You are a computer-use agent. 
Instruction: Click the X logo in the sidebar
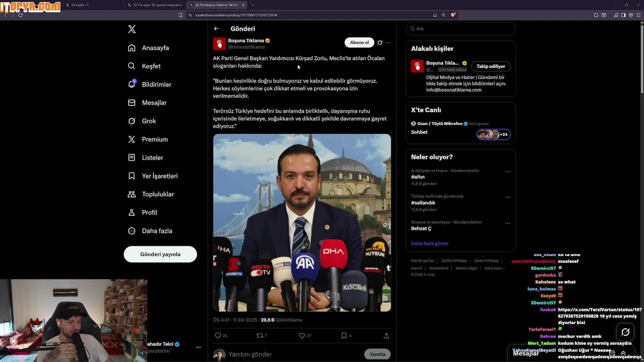click(x=132, y=29)
